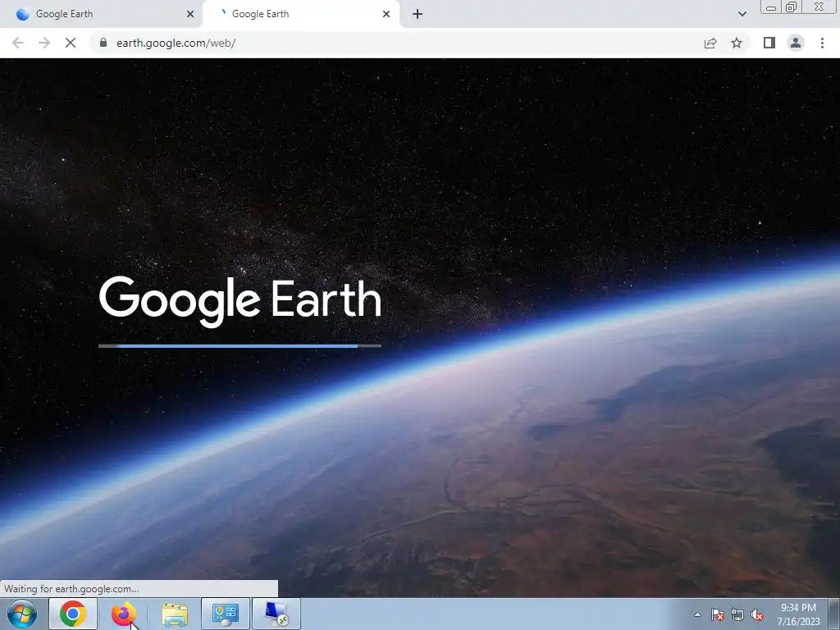Image resolution: width=840 pixels, height=630 pixels.
Task: Close the second Google Earth tab
Action: pyautogui.click(x=386, y=14)
